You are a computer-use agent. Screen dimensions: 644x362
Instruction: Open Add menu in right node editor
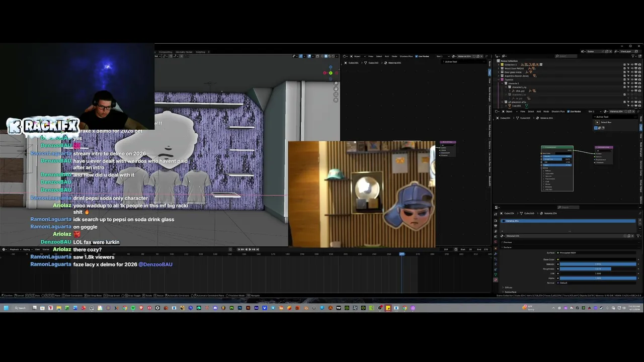click(x=539, y=112)
